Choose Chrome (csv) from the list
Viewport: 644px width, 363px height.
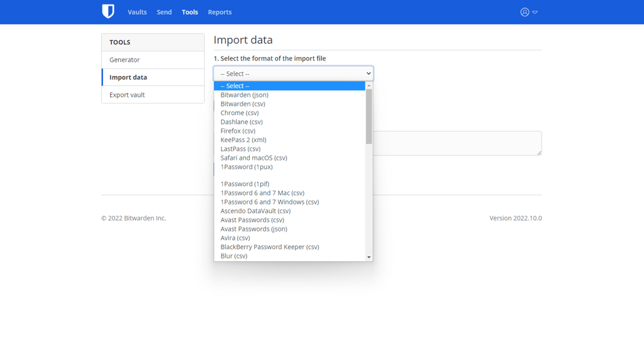point(289,113)
